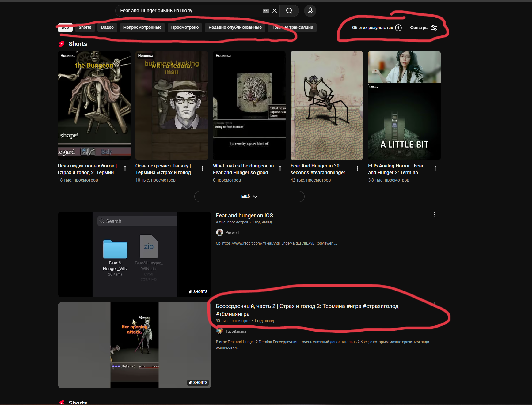Click the '42 тыс. просмотров' view count
Viewport: 532px width, 405px height.
coord(310,180)
